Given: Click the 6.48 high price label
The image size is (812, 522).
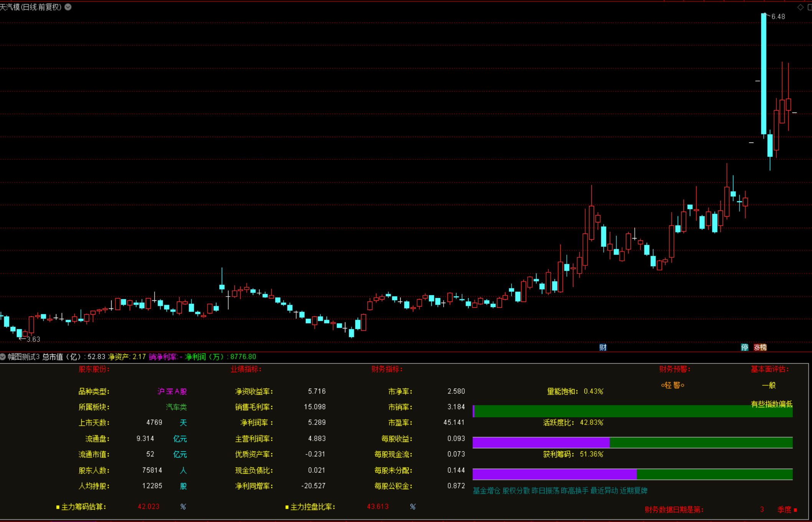Looking at the screenshot, I should pyautogui.click(x=778, y=17).
